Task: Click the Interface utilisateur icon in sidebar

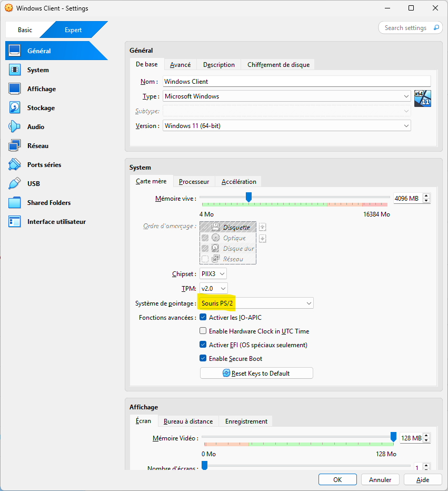Action: 14,222
